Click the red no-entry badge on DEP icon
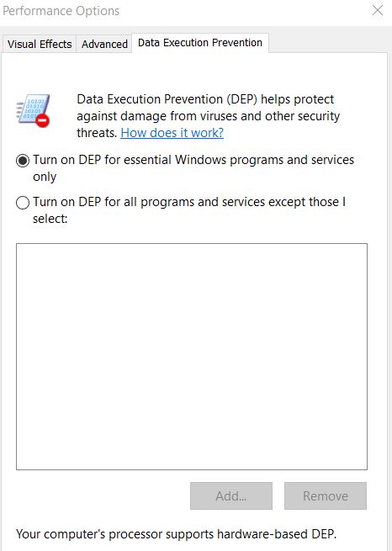This screenshot has width=392, height=551. point(43,121)
